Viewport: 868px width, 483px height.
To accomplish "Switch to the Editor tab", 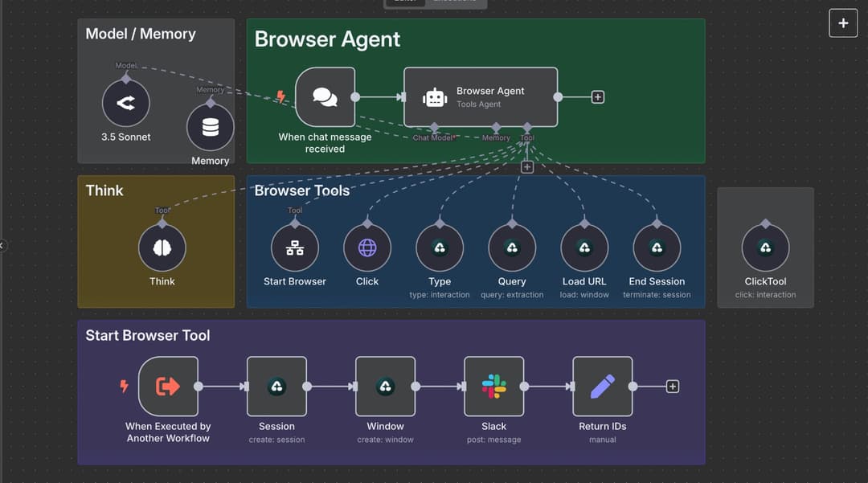I will pyautogui.click(x=404, y=2).
